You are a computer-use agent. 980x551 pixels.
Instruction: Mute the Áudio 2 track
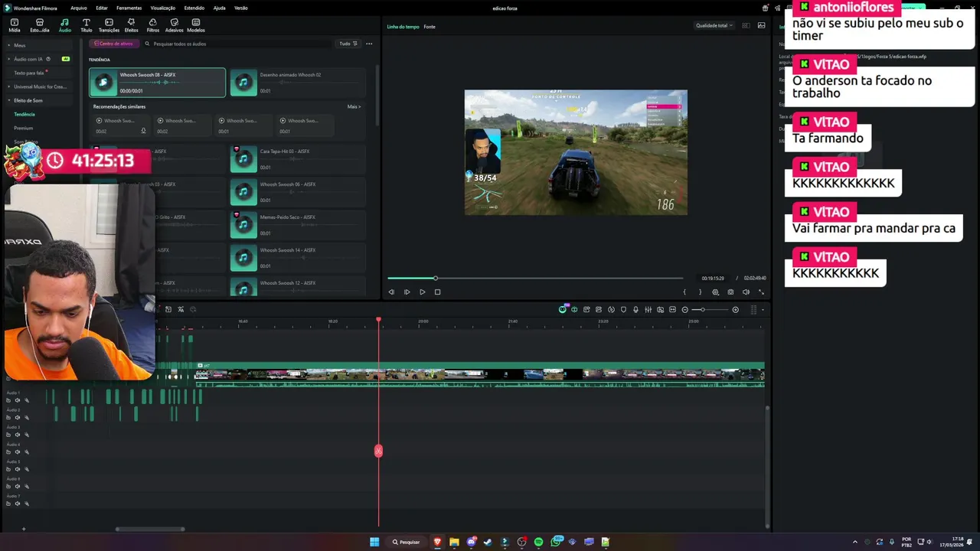click(x=17, y=418)
